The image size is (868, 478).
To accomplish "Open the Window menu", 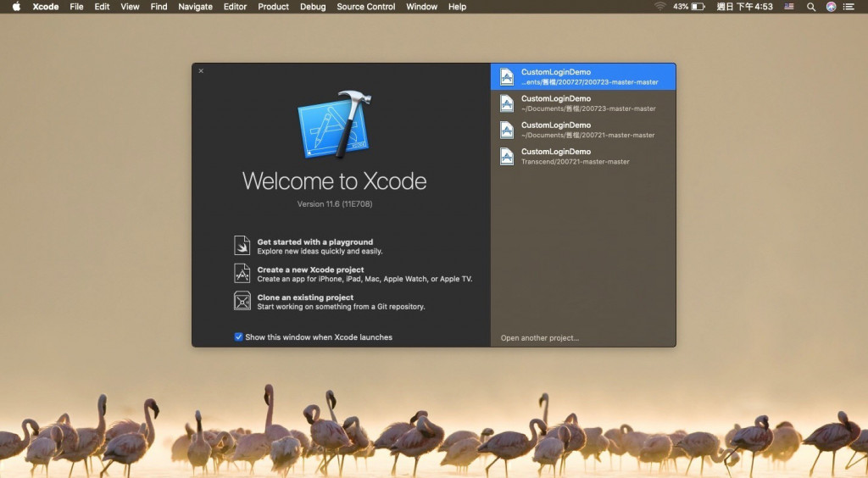I will point(422,7).
